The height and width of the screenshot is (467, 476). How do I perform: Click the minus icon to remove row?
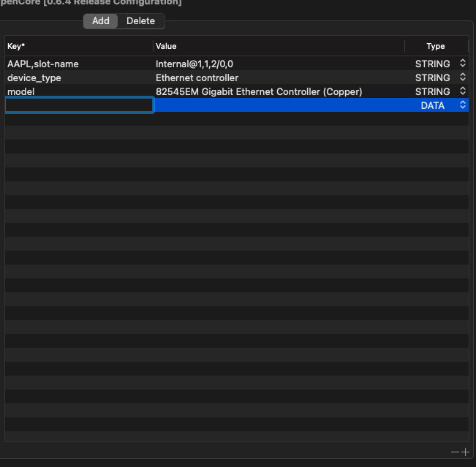tap(455, 452)
